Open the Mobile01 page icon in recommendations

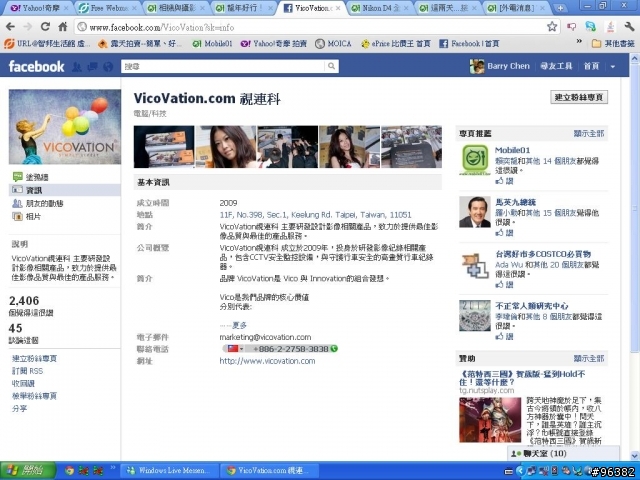point(475,160)
